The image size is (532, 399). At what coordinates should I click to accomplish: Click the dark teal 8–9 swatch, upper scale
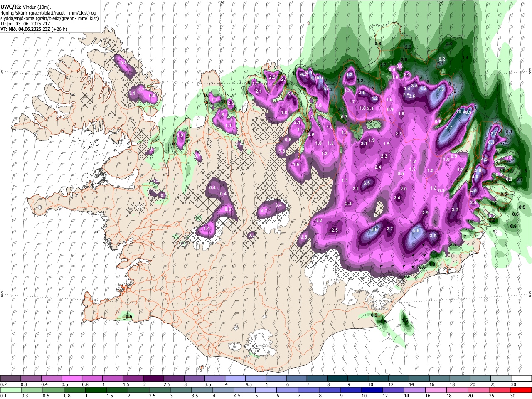point(337,379)
